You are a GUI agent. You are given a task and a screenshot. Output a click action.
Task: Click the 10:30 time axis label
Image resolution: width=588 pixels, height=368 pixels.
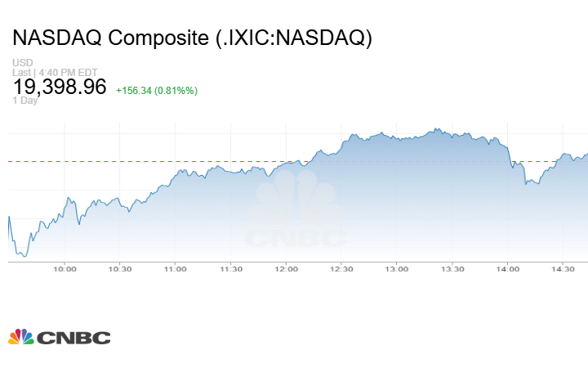coord(120,269)
